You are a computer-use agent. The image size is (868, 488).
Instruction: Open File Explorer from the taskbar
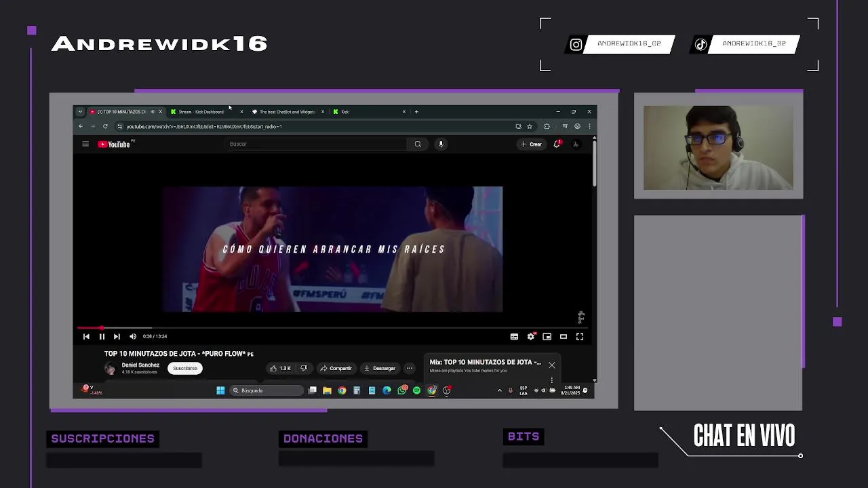click(x=327, y=390)
